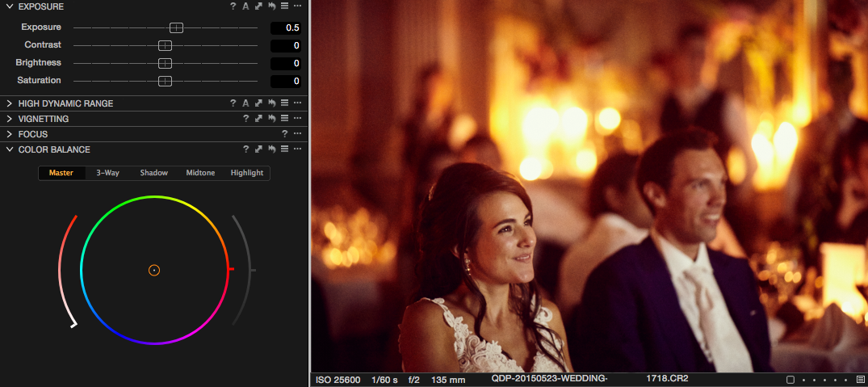
Task: Select the Master color balance tab
Action: pyautogui.click(x=61, y=173)
